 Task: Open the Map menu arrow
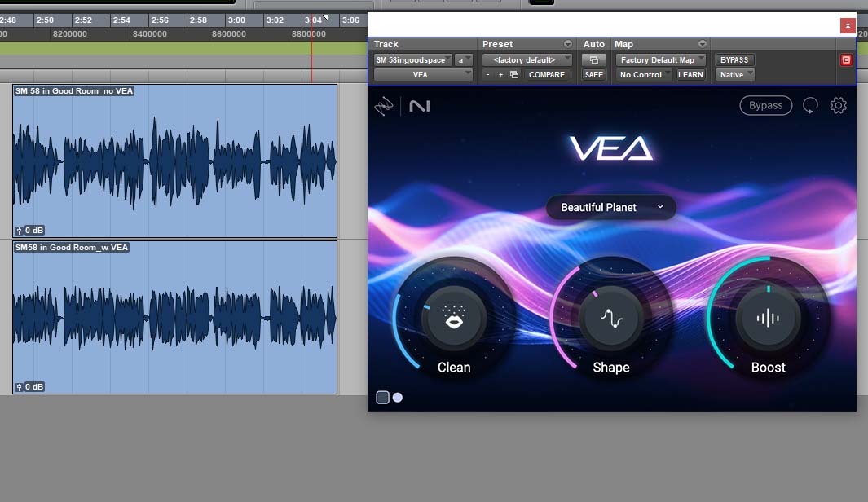[x=702, y=44]
